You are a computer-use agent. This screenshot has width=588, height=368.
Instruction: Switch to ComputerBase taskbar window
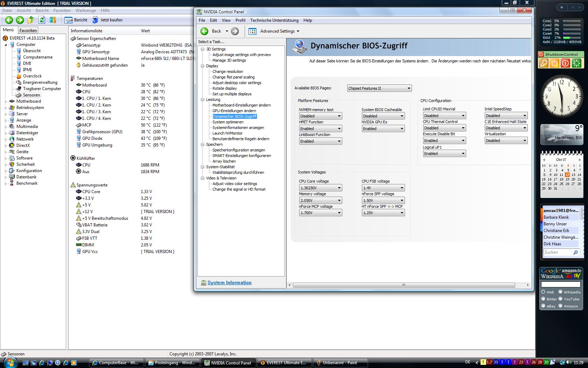(116, 363)
